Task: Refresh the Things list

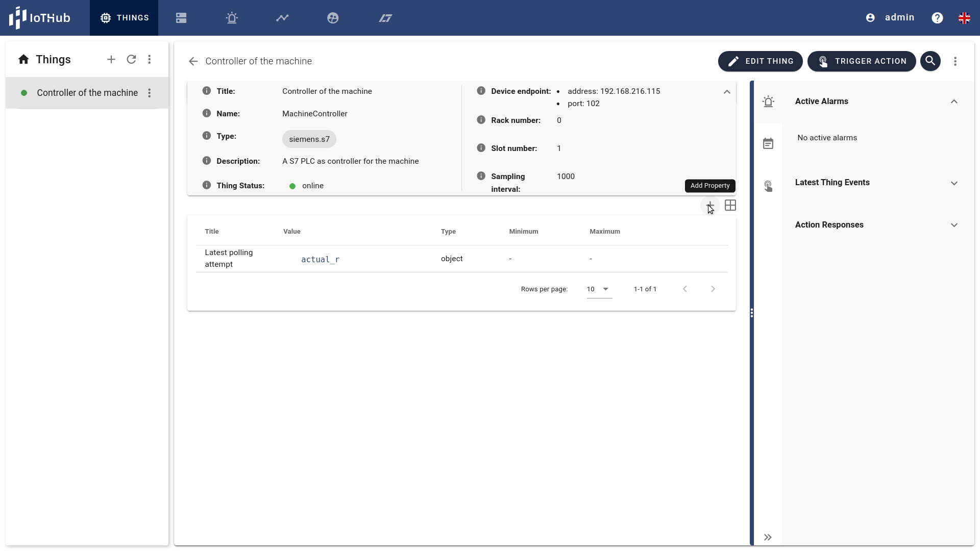Action: [x=131, y=59]
